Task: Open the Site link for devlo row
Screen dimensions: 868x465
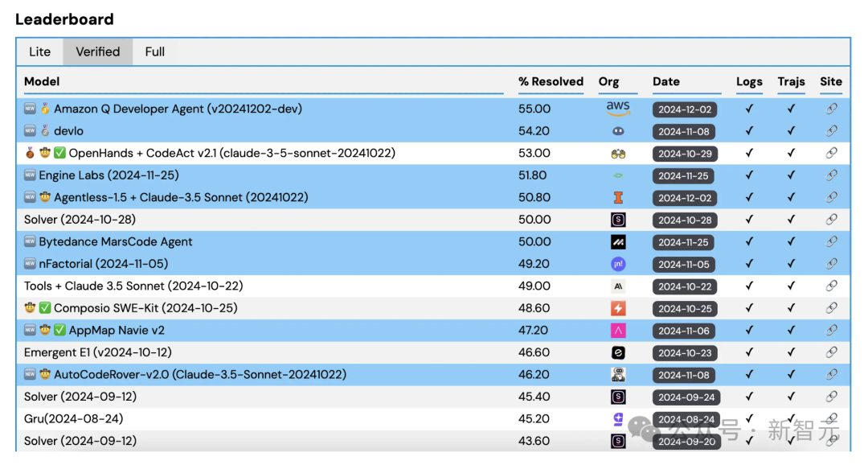Action: (x=831, y=131)
